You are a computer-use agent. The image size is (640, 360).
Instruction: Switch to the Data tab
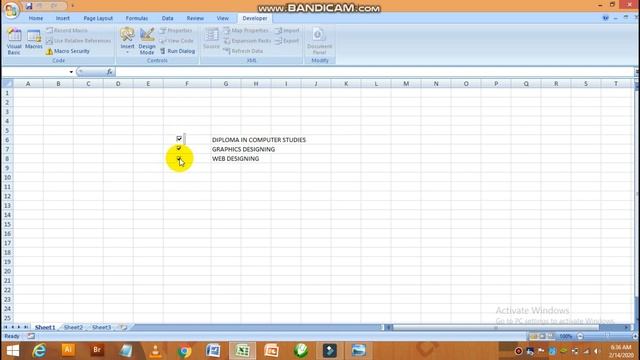tap(167, 18)
